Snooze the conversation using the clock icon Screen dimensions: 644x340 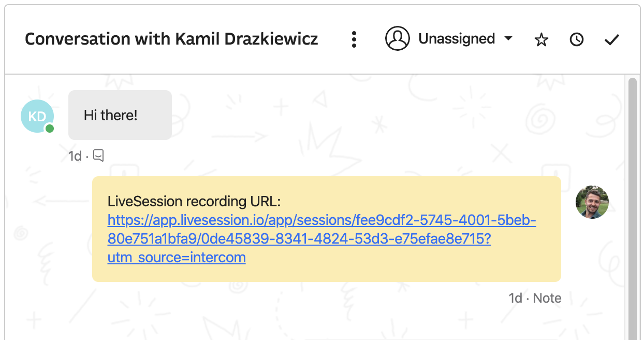pyautogui.click(x=576, y=39)
